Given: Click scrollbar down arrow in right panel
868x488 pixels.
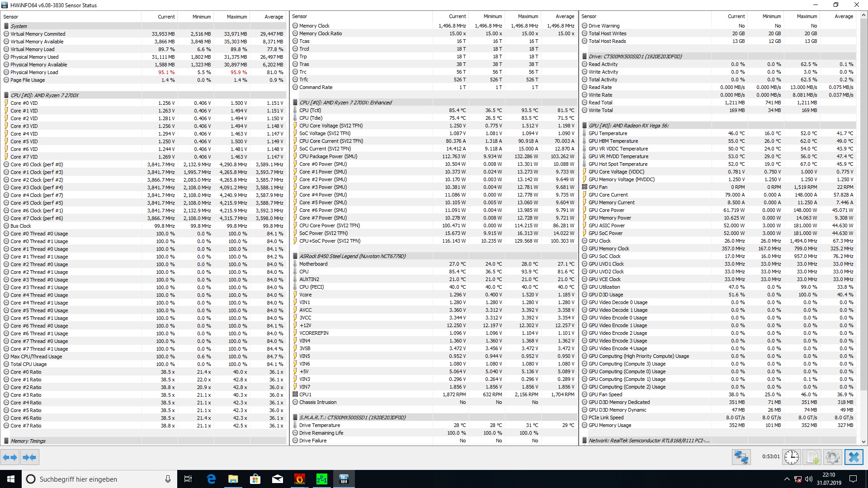Looking at the screenshot, I should (x=863, y=441).
